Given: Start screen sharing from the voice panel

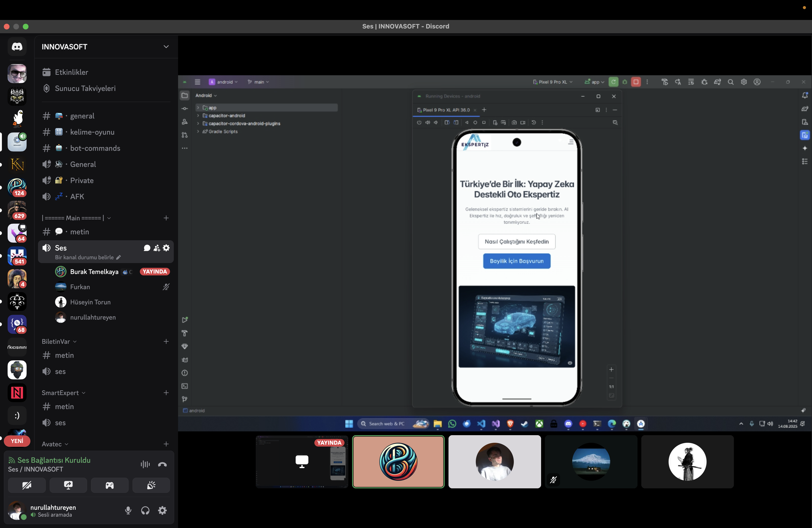Looking at the screenshot, I should [68, 485].
